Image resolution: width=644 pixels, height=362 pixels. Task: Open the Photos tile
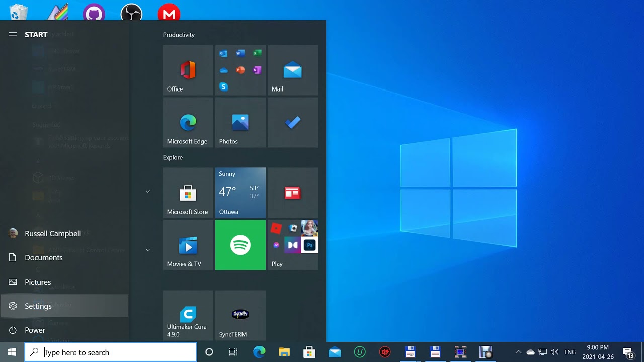(240, 123)
